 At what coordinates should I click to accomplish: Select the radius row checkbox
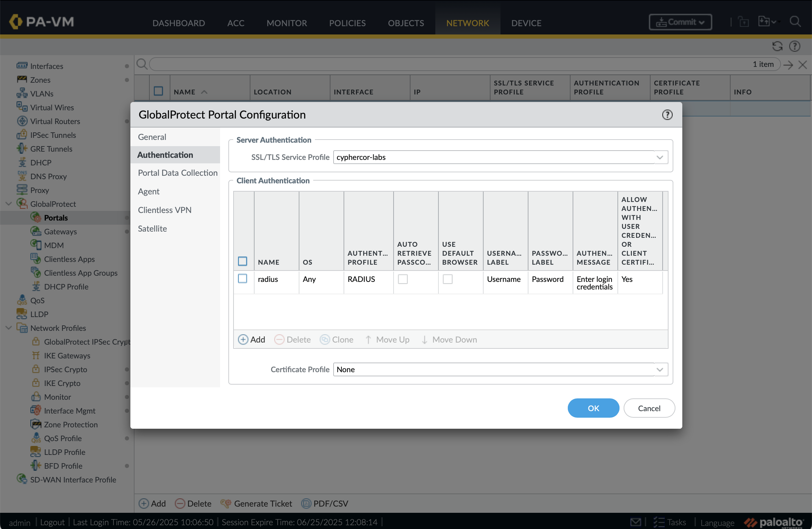(242, 278)
